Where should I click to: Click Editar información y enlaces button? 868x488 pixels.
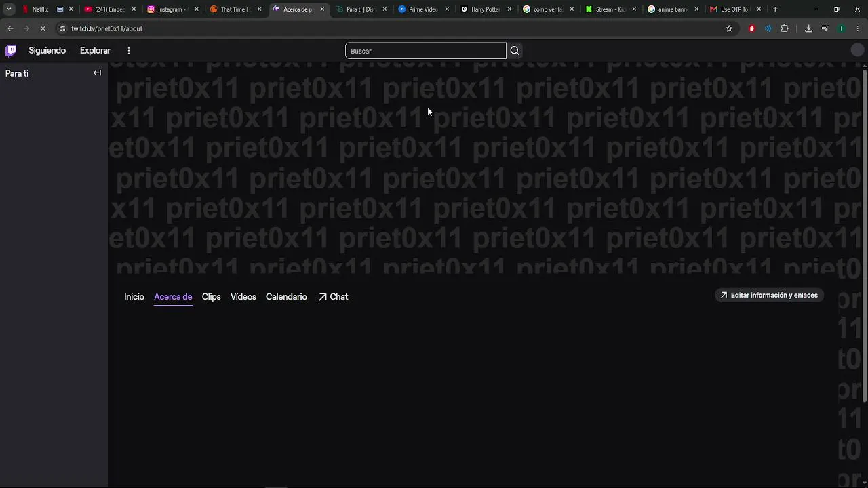(769, 296)
